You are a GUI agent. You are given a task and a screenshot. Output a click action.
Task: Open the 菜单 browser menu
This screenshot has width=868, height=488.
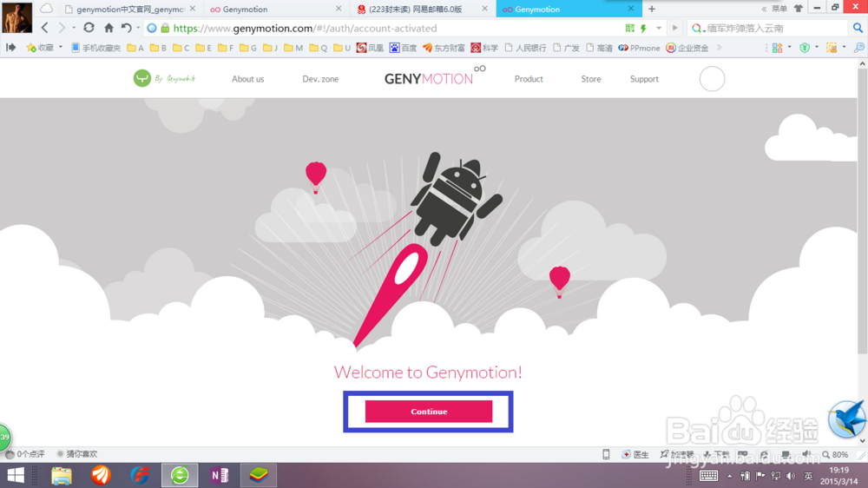(x=779, y=9)
